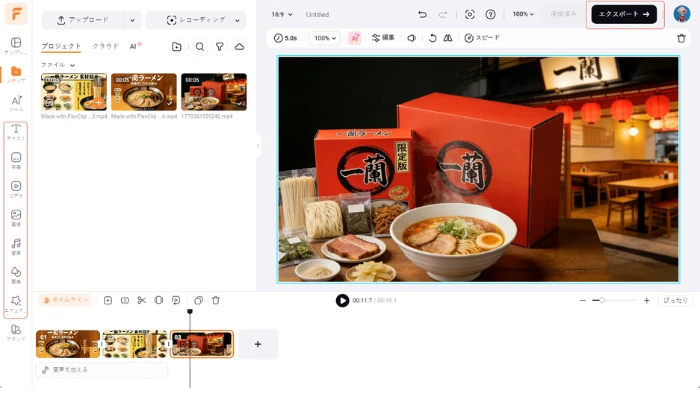Expand the upload options dropdown arrow
Screen dimensions: 700x400
133,20
